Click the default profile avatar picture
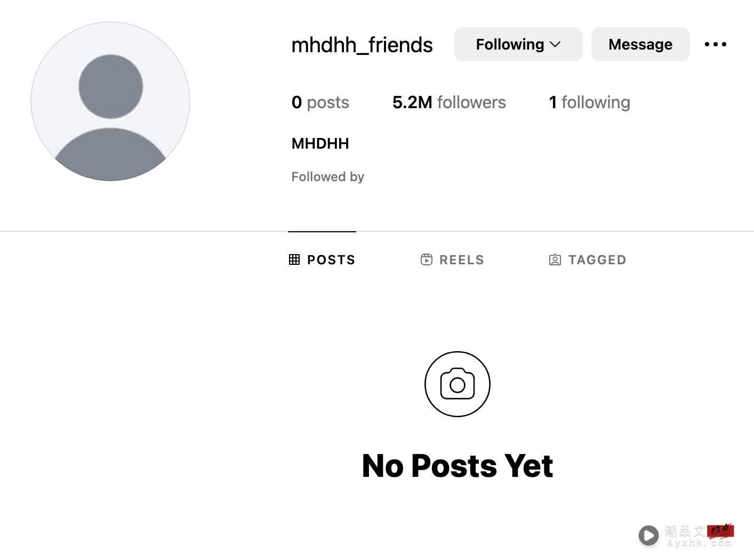Viewport: 754px width, 560px height. click(x=110, y=101)
